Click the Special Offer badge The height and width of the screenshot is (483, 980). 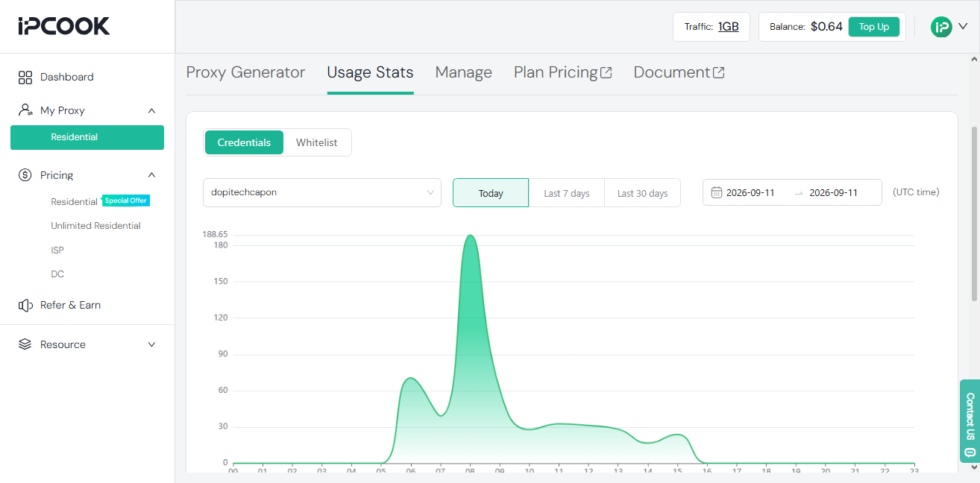(x=126, y=201)
